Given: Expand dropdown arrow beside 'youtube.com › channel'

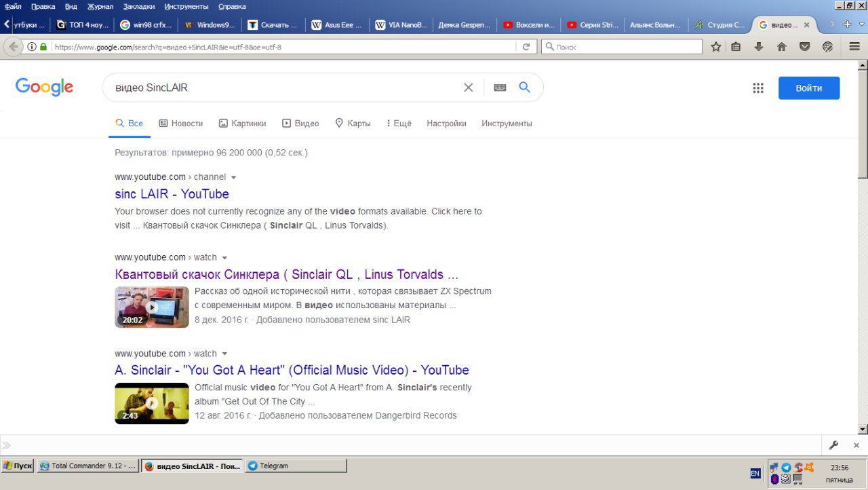Looking at the screenshot, I should pos(234,177).
